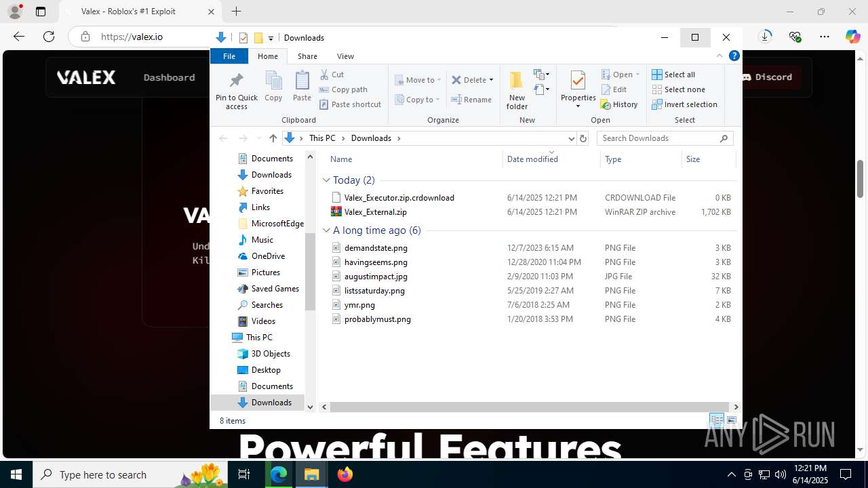Sort by Date modified column
The height and width of the screenshot is (488, 868).
coord(532,159)
